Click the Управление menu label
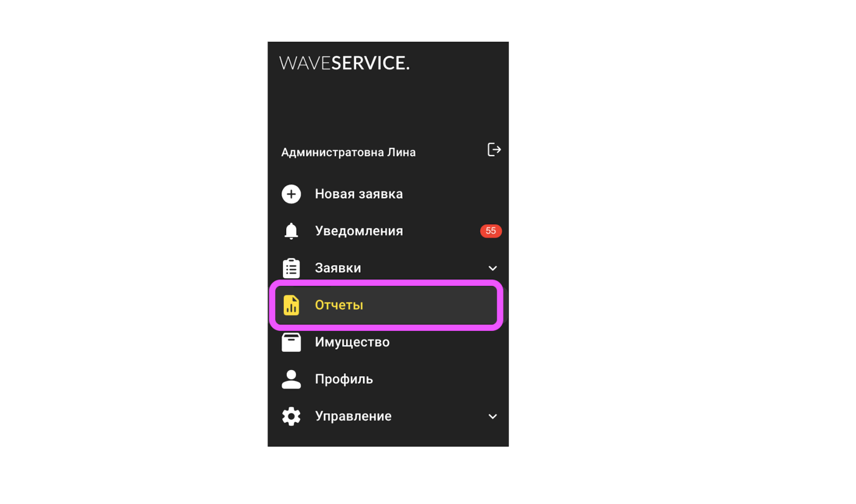 tap(353, 416)
